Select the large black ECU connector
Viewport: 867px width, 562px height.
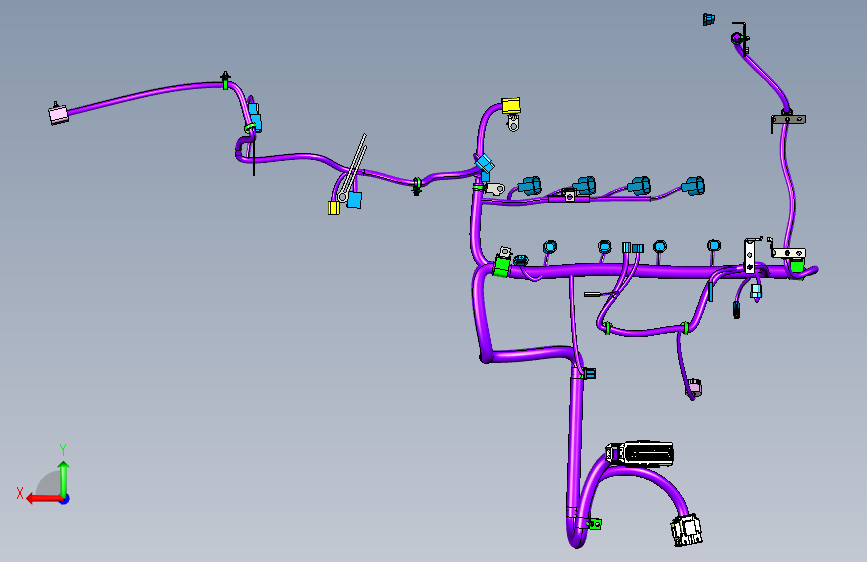[x=640, y=452]
